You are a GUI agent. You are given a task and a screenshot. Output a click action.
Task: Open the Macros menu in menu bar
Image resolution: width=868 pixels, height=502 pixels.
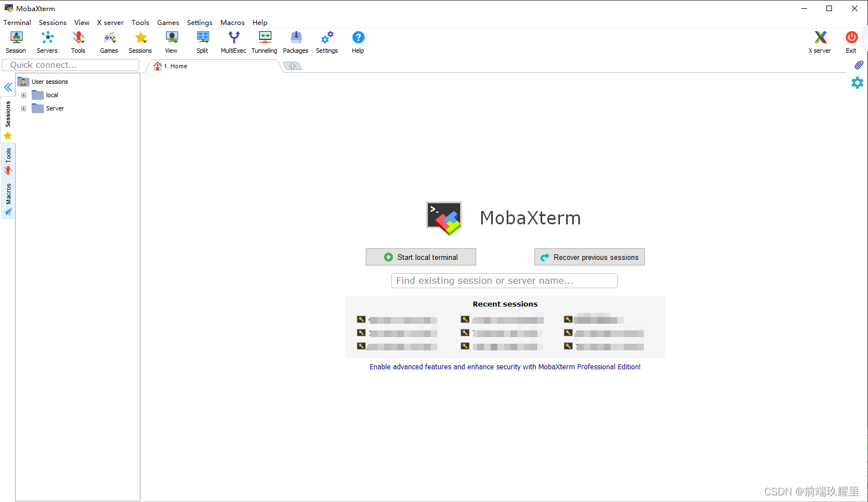pos(233,23)
